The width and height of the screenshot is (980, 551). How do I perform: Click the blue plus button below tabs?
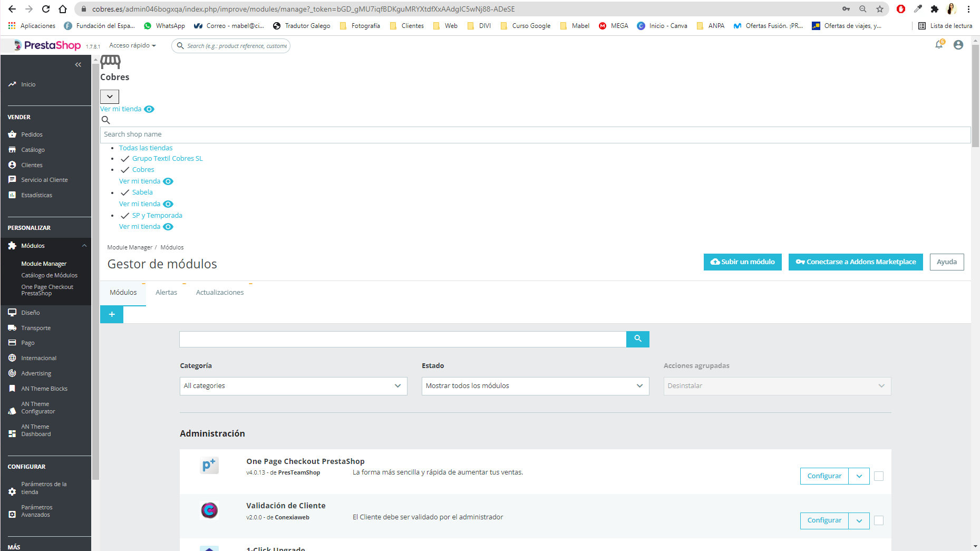tap(112, 315)
